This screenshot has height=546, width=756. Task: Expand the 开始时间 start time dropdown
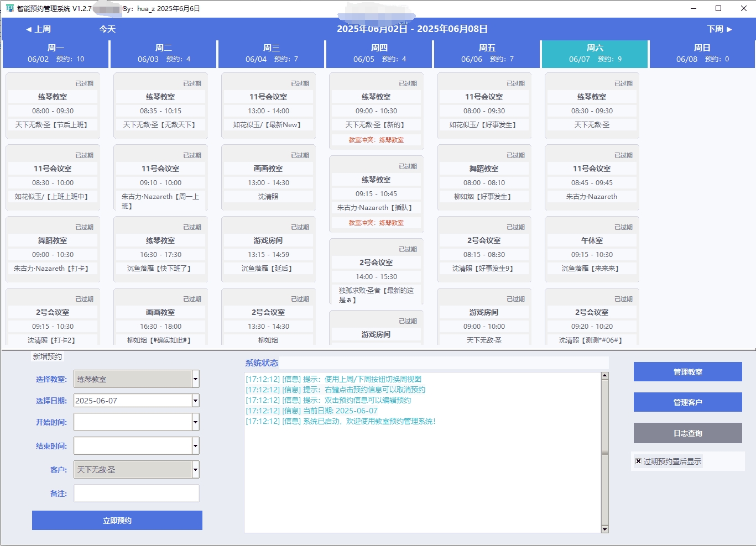pos(195,422)
